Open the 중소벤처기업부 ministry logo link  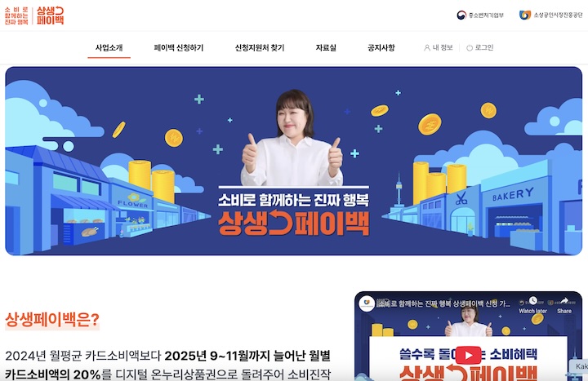pyautogui.click(x=480, y=16)
